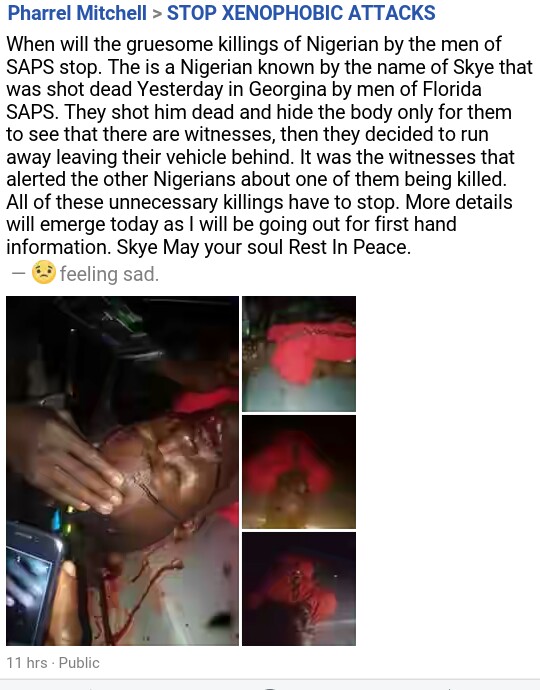Click the arrow between author and group name
Screen dimensions: 540x690
(157, 14)
